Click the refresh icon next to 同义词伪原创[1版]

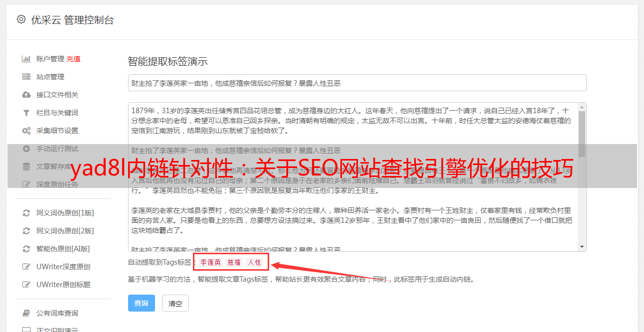26,213
